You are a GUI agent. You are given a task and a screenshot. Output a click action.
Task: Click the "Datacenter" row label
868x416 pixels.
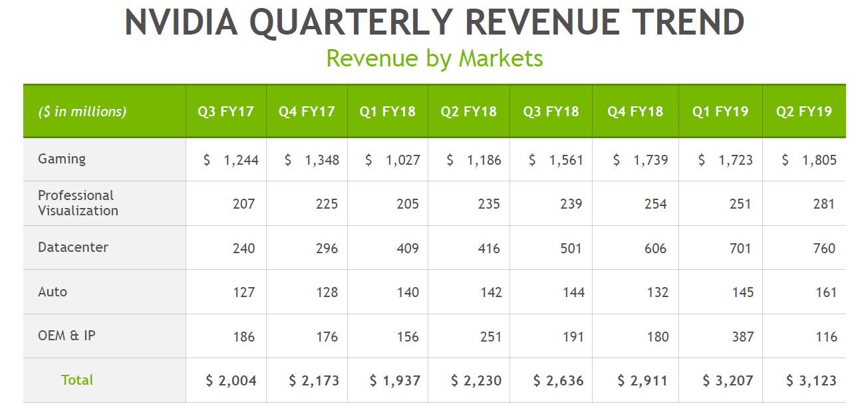(73, 247)
